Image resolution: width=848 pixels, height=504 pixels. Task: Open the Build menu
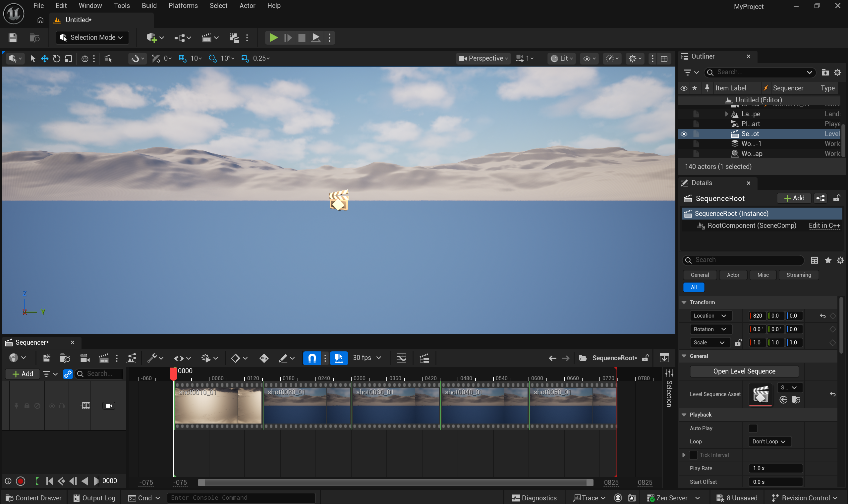tap(149, 6)
